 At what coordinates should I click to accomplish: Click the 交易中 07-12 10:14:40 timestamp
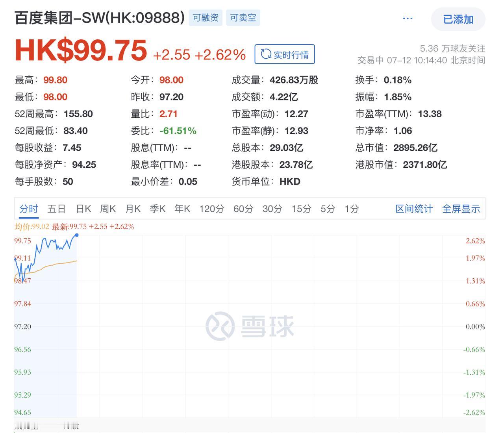(x=421, y=60)
